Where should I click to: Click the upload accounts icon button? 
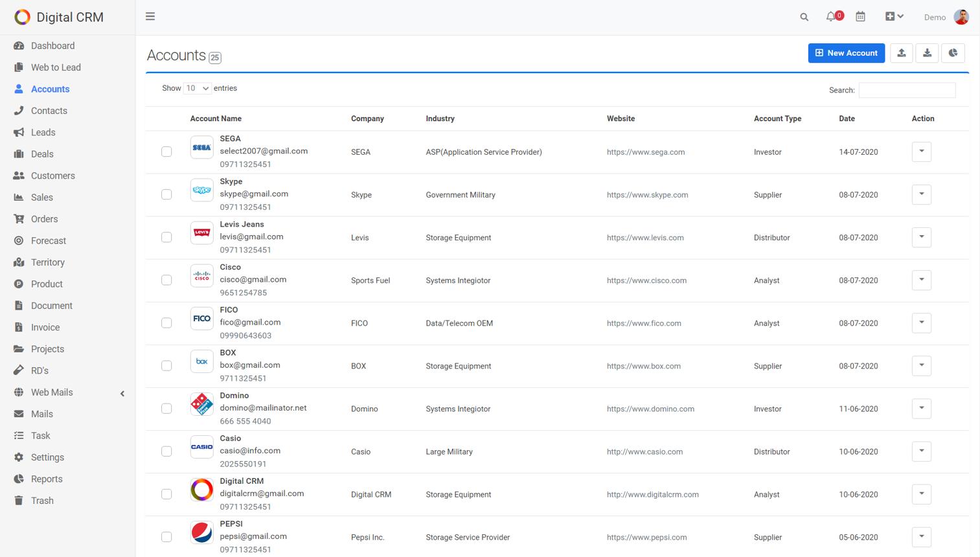point(902,53)
